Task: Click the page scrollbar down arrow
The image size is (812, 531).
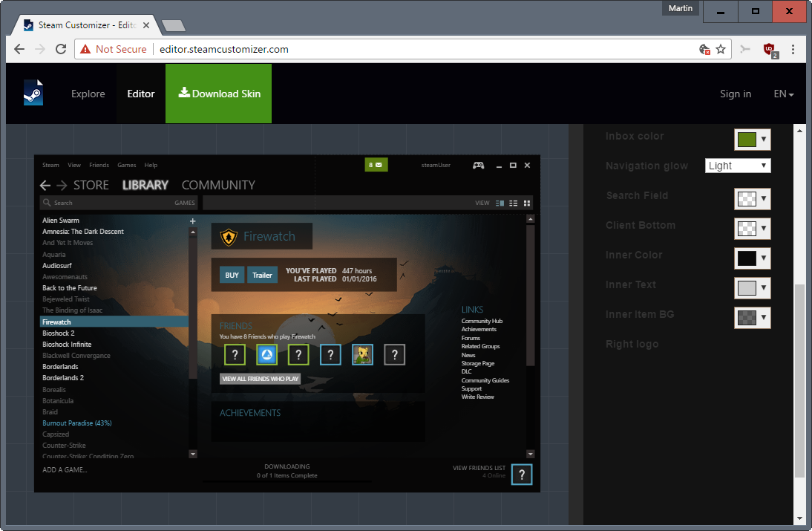Action: (x=799, y=518)
